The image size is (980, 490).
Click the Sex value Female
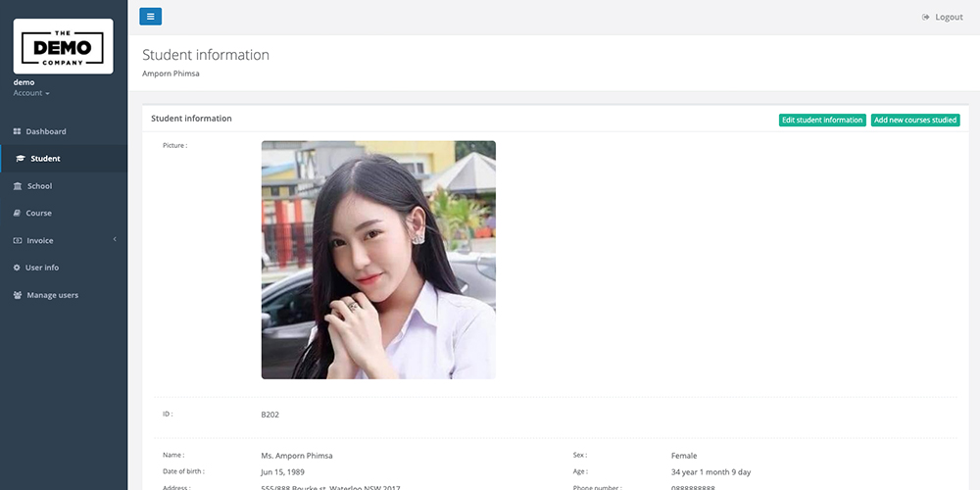tap(684, 456)
